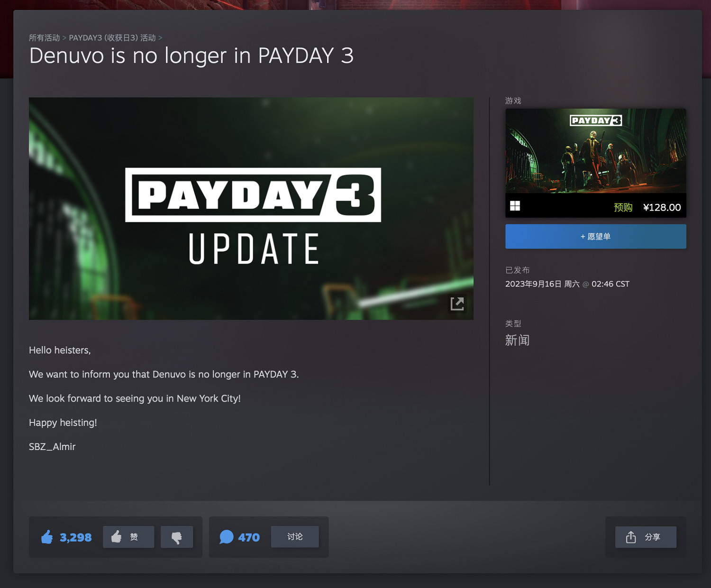The height and width of the screenshot is (588, 711).
Task: Open the PAYDAY 3 UPDATE banner image
Action: click(251, 209)
